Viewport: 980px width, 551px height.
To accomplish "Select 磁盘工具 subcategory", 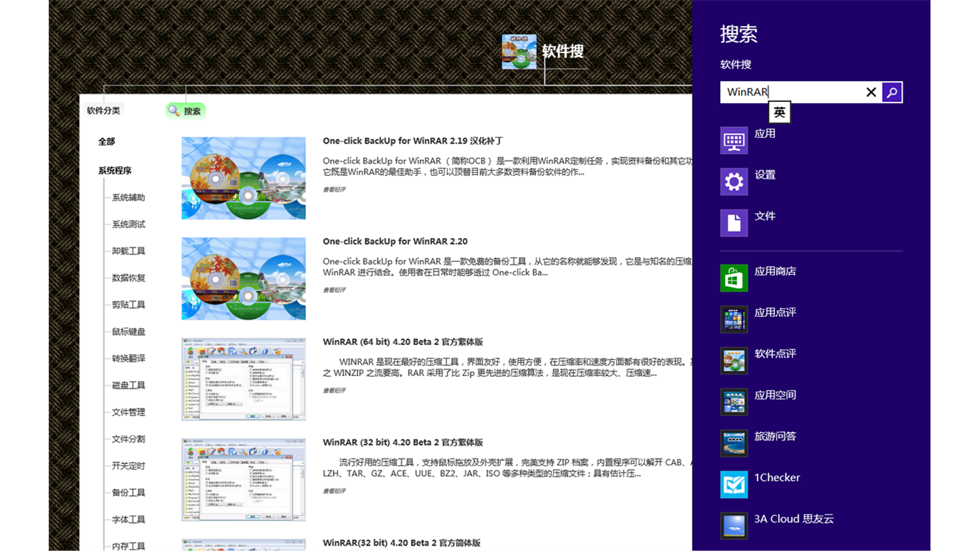I will coord(129,385).
